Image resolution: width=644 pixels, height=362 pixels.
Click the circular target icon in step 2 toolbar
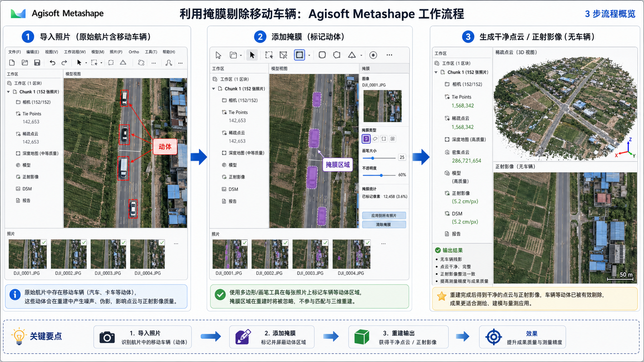tap(373, 55)
